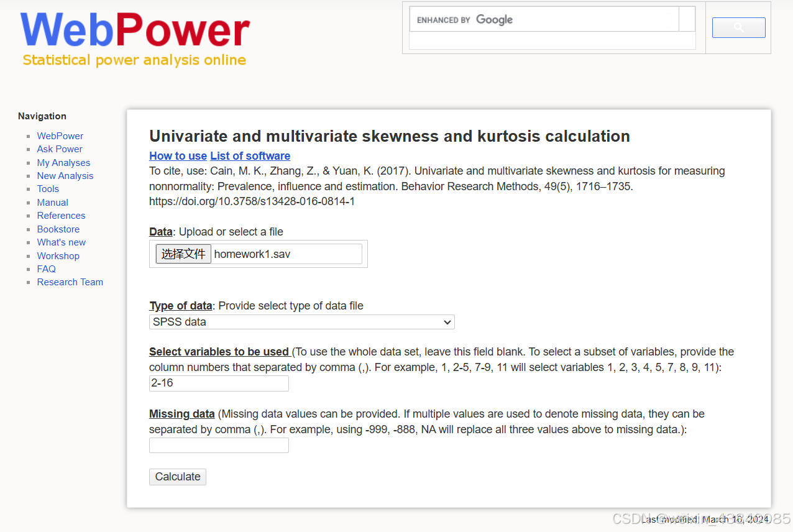The width and height of the screenshot is (793, 532).
Task: Click the variables field containing 2-16
Action: coord(219,383)
